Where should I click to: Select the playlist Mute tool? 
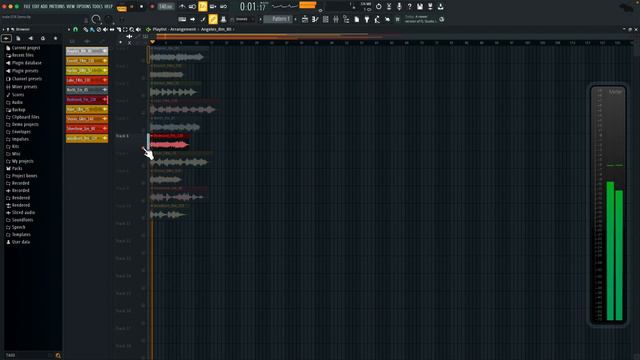click(x=105, y=29)
